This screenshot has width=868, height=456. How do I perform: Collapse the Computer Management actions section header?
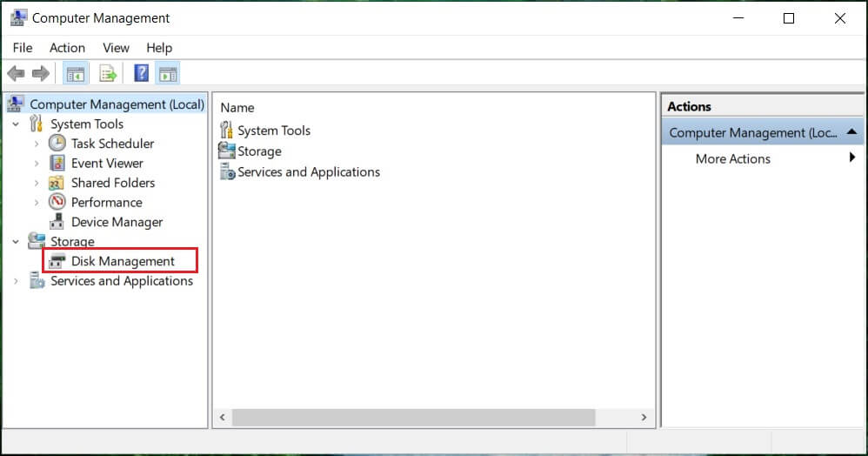[851, 132]
